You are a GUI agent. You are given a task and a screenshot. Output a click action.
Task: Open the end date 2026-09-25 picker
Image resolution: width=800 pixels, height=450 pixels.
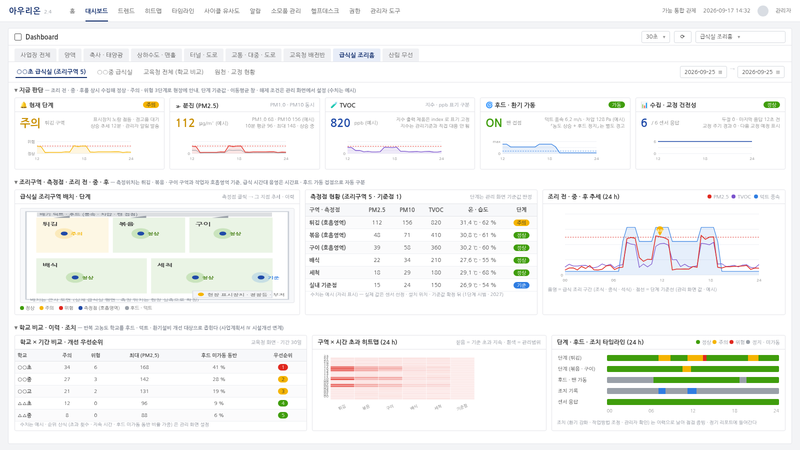(x=761, y=72)
